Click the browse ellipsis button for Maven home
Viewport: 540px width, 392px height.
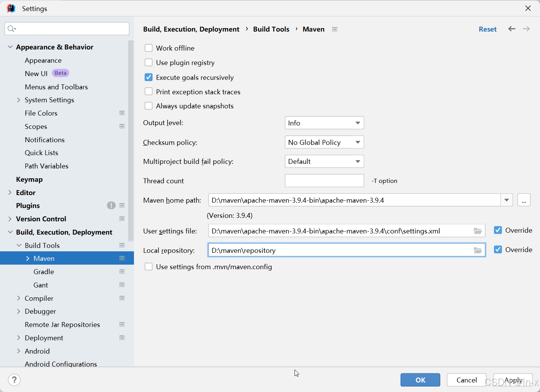tap(524, 200)
